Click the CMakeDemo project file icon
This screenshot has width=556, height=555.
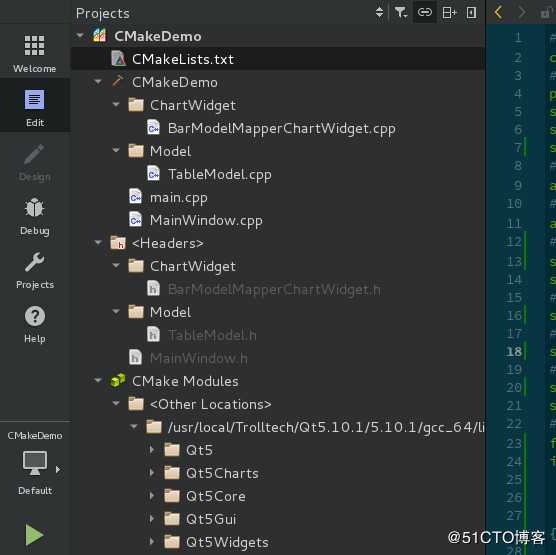click(100, 35)
